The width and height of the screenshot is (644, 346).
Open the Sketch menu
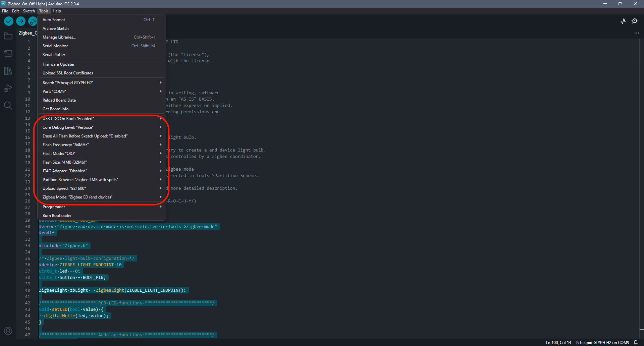click(29, 11)
